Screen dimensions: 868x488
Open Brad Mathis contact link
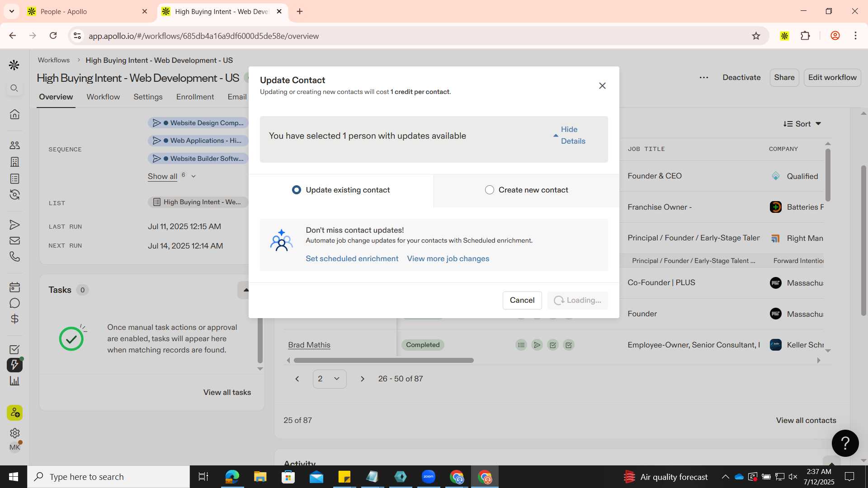click(x=309, y=345)
